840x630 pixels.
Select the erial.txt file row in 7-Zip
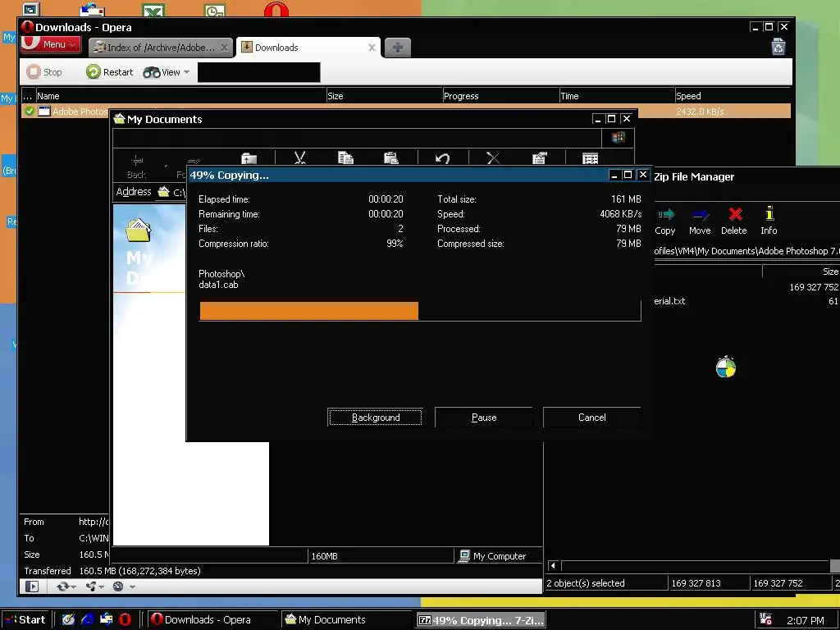(746, 301)
